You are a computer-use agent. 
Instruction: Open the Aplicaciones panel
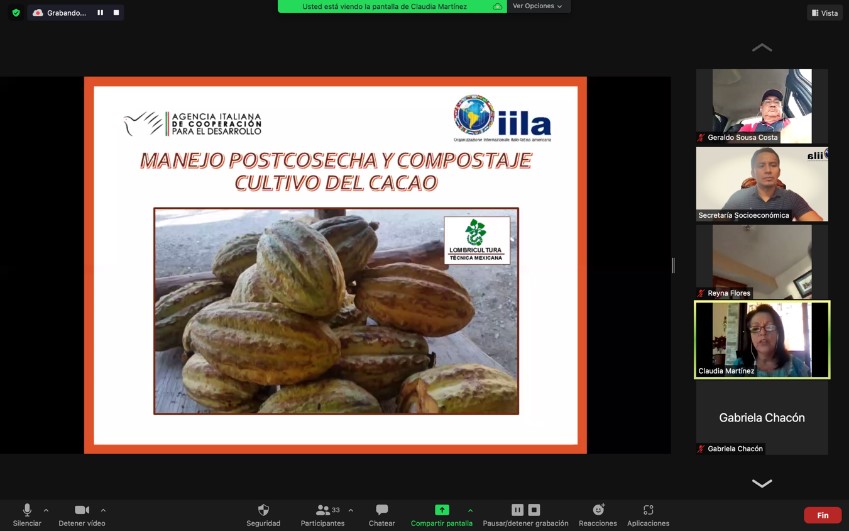coord(648,510)
